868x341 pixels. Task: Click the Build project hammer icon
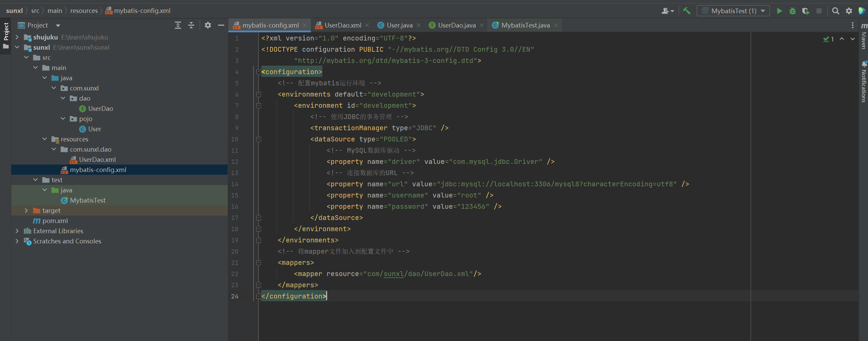tap(687, 11)
